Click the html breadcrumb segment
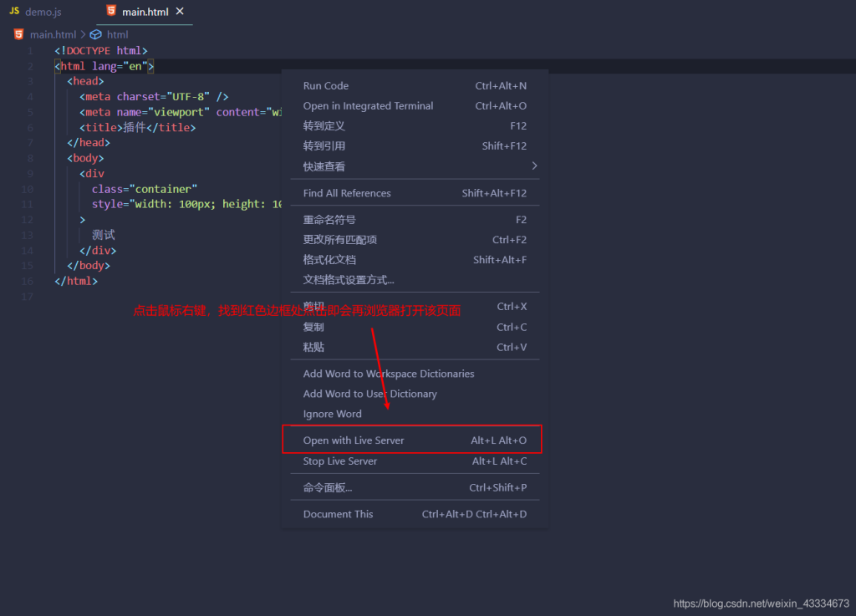Image resolution: width=856 pixels, height=616 pixels. click(x=117, y=34)
